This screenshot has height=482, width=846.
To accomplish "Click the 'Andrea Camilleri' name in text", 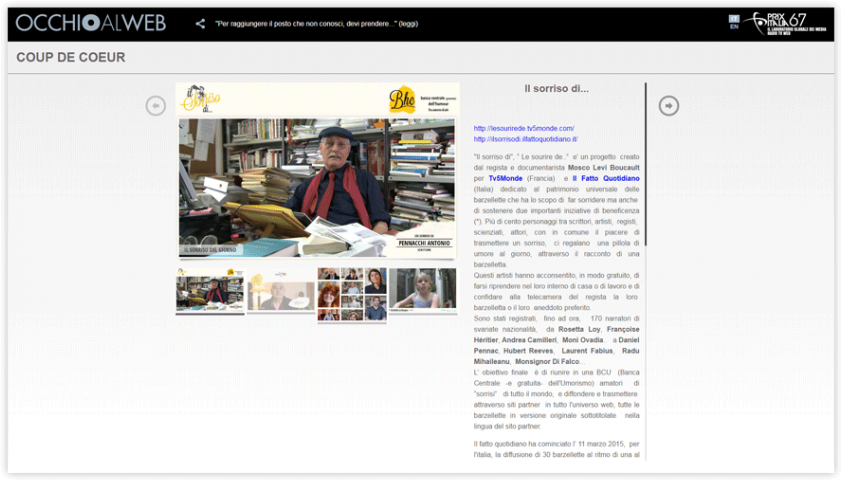I will (529, 341).
